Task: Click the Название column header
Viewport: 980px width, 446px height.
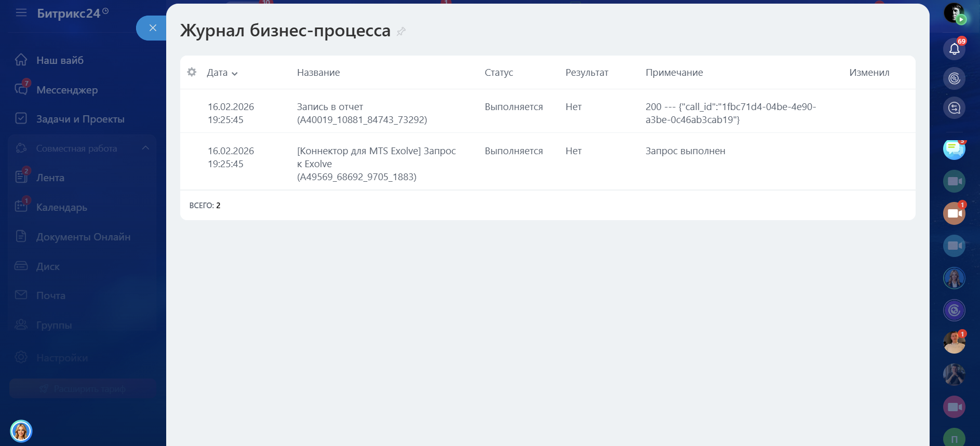Action: tap(318, 73)
